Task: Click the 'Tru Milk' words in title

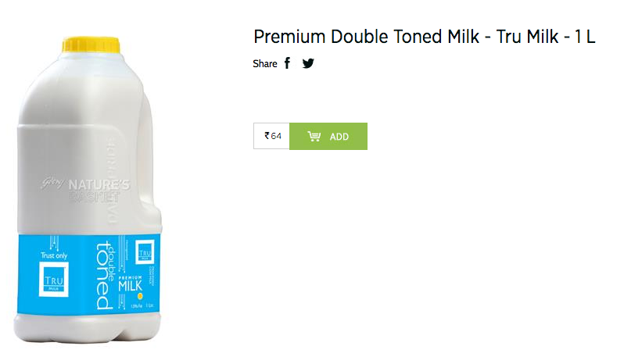Action: pyautogui.click(x=527, y=37)
